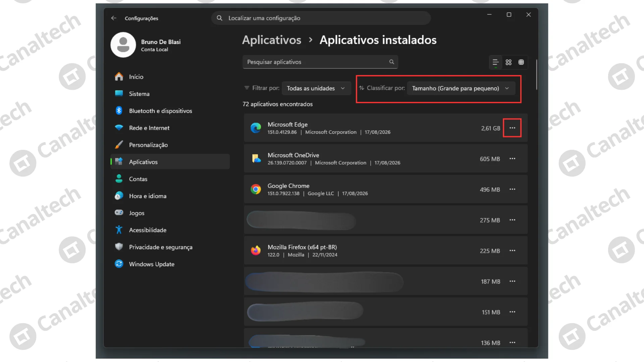
Task: Select Bluetooth e dispositivos in sidebar
Action: coord(170,111)
